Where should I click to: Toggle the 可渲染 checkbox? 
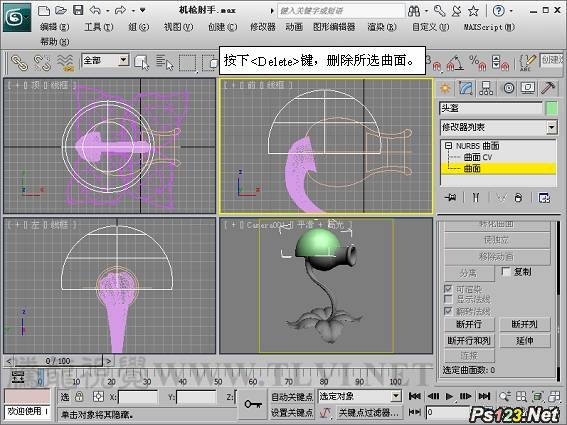click(x=448, y=289)
